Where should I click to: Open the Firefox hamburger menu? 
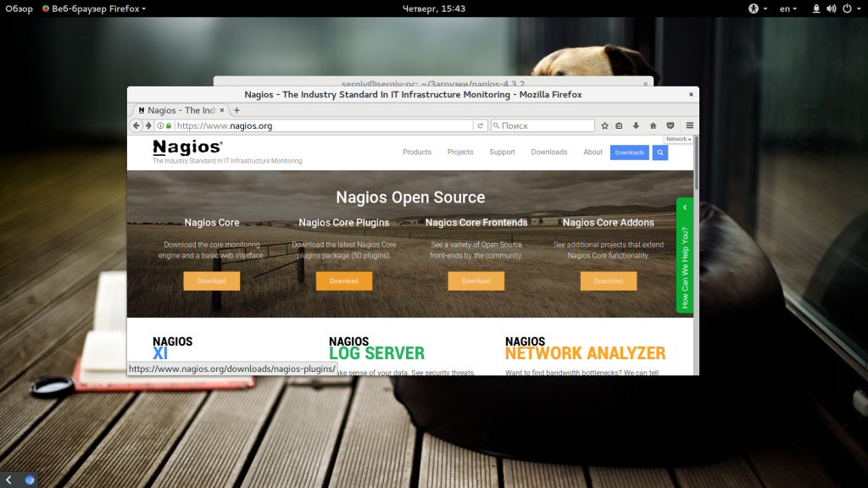pos(690,125)
